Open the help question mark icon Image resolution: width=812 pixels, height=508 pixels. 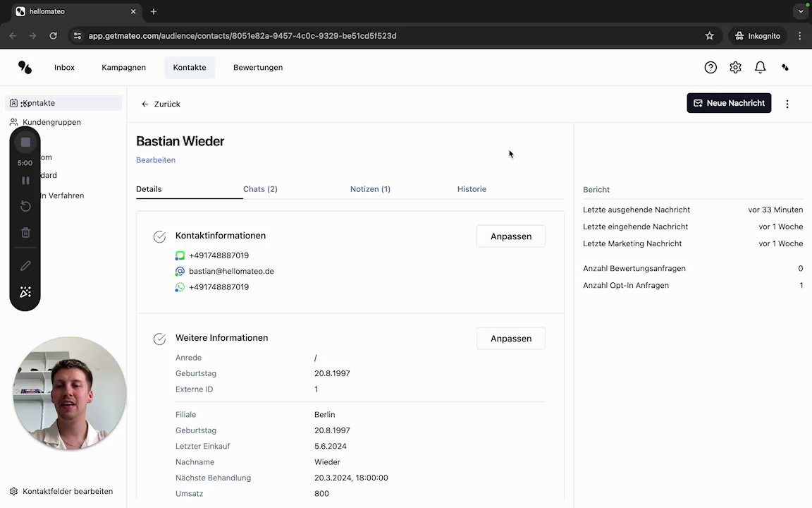pyautogui.click(x=710, y=68)
